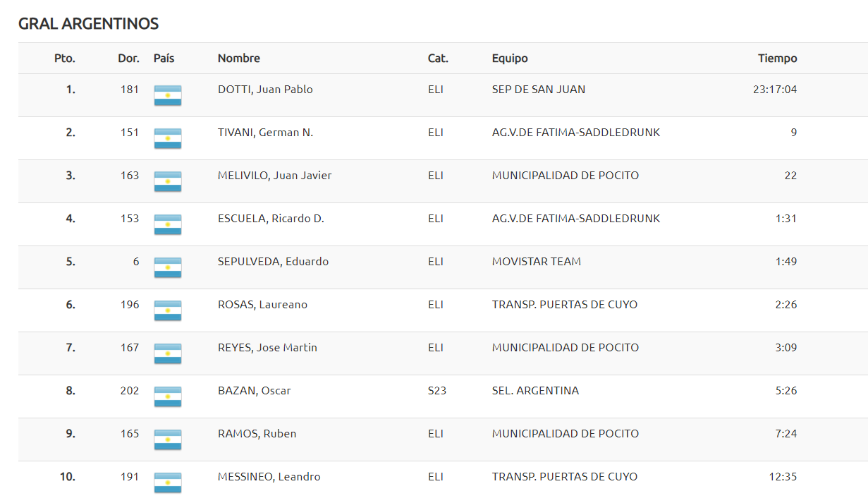Click the flag icon beside Messineo, Leandro

click(x=167, y=483)
